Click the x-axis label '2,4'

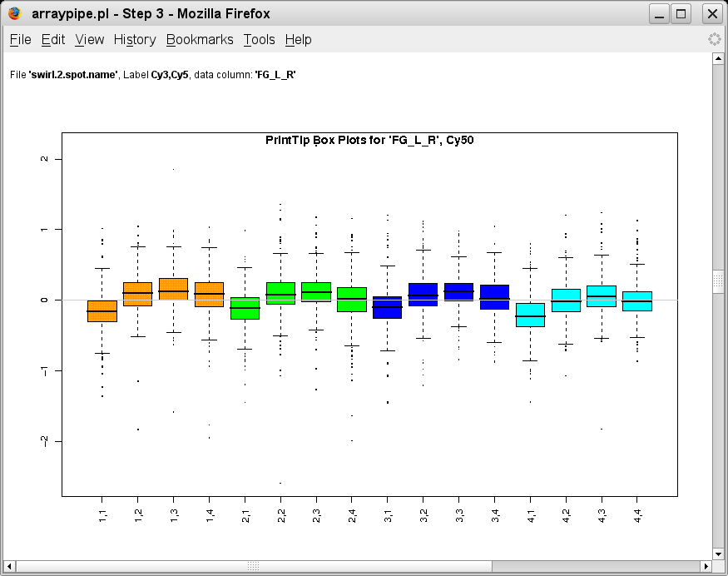click(353, 515)
